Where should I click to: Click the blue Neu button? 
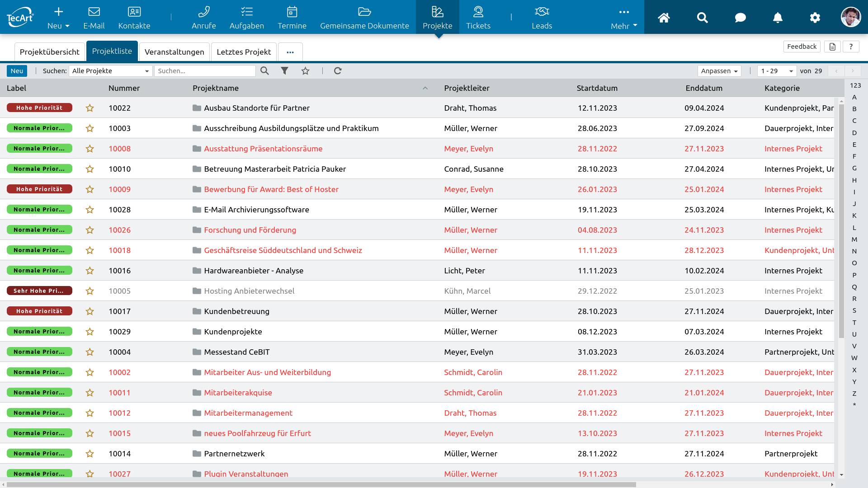coord(17,71)
